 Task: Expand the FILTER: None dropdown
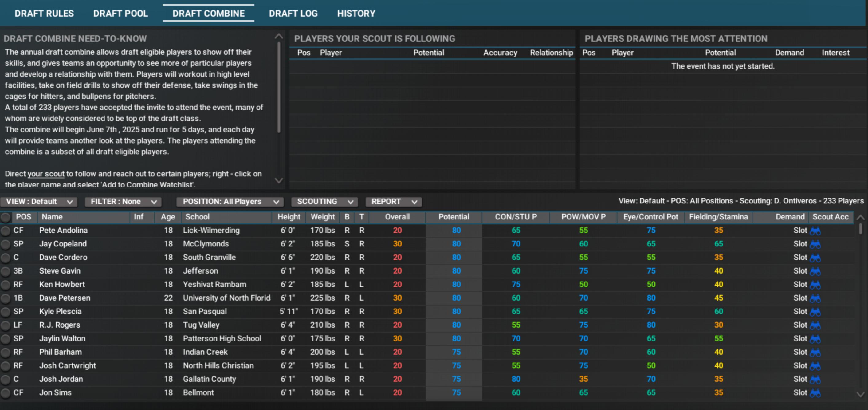click(123, 202)
